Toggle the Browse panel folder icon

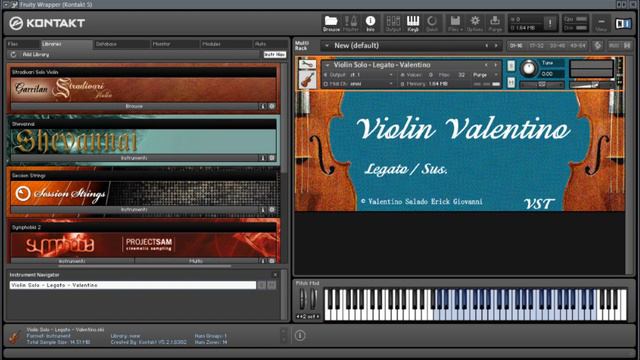(x=331, y=23)
